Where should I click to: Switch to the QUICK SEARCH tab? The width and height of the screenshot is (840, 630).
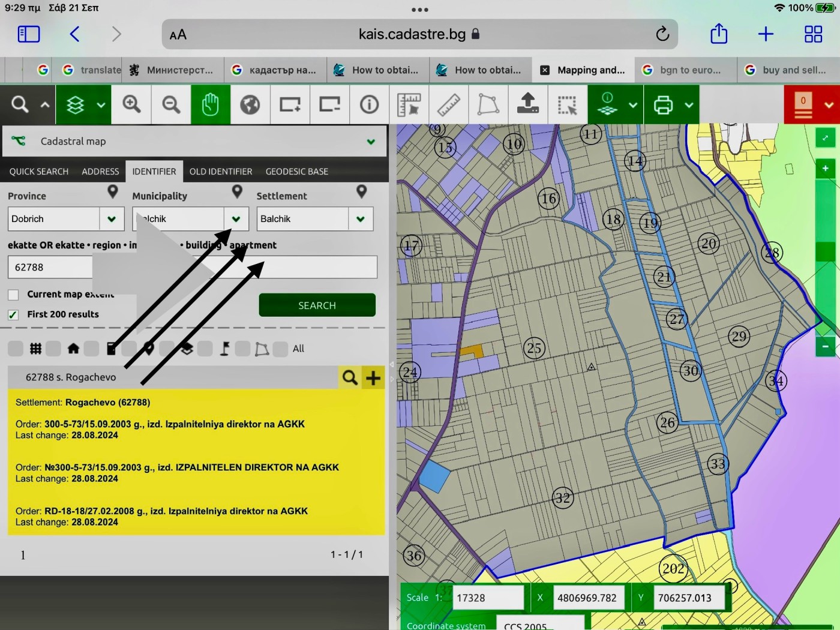[39, 172]
